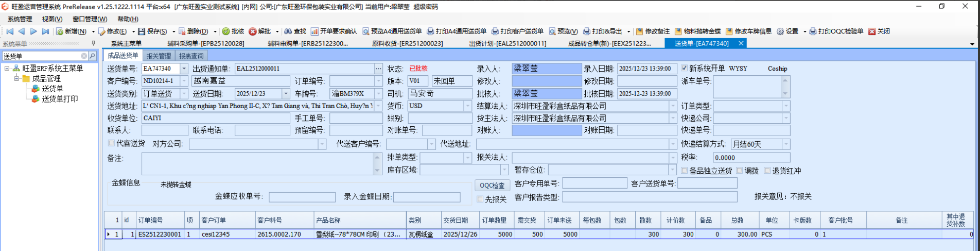Approve with the 批核 green check icon
Image resolution: width=980 pixels, height=251 pixels.
click(x=225, y=31)
